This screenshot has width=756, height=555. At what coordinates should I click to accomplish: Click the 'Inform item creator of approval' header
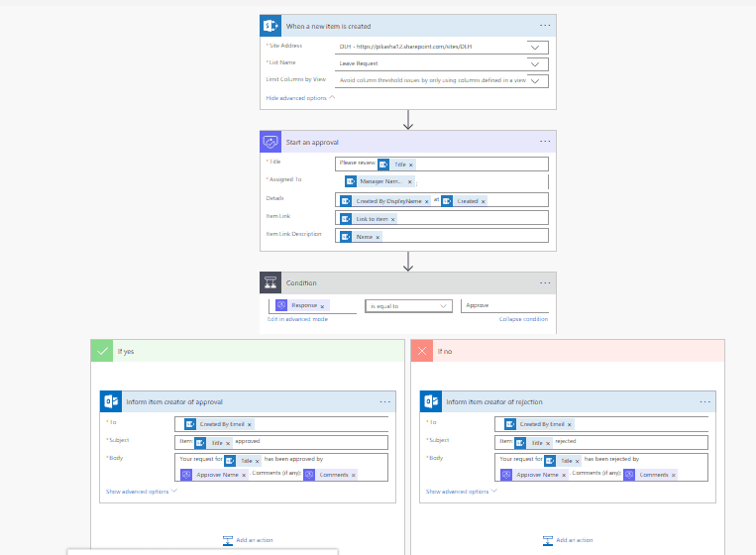[248, 401]
